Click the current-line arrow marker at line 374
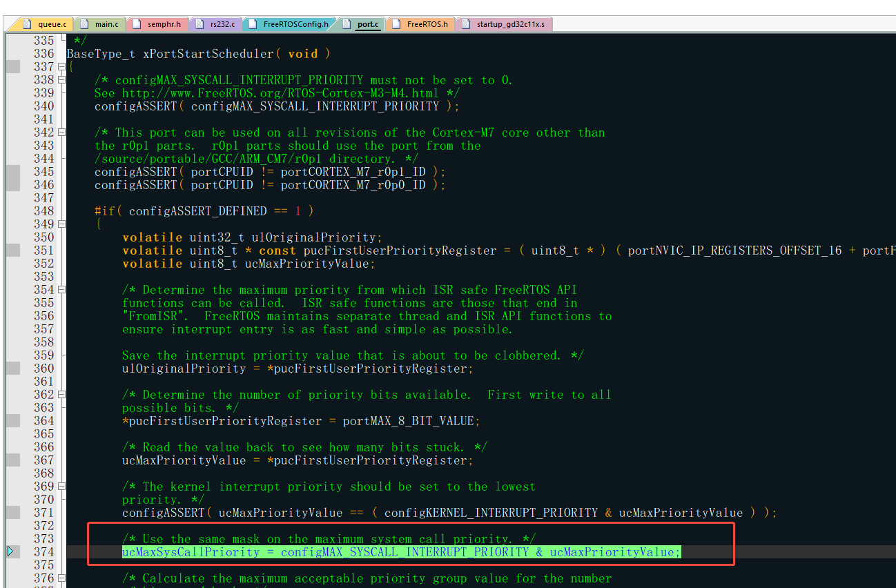Viewport: 896px width, 588px height. (x=10, y=551)
